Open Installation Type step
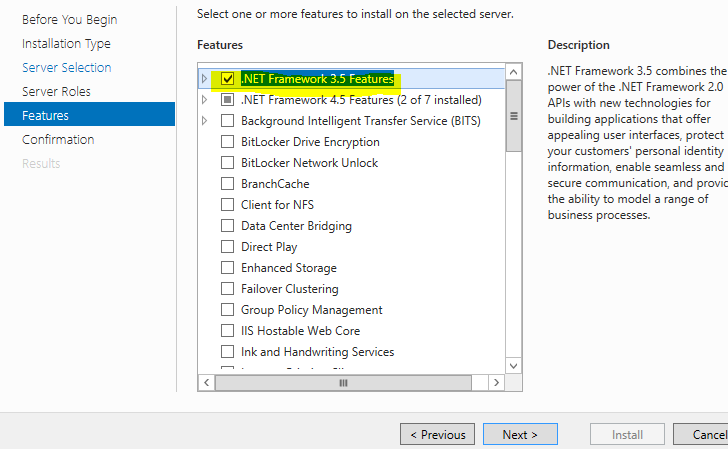This screenshot has width=728, height=449. (x=66, y=44)
